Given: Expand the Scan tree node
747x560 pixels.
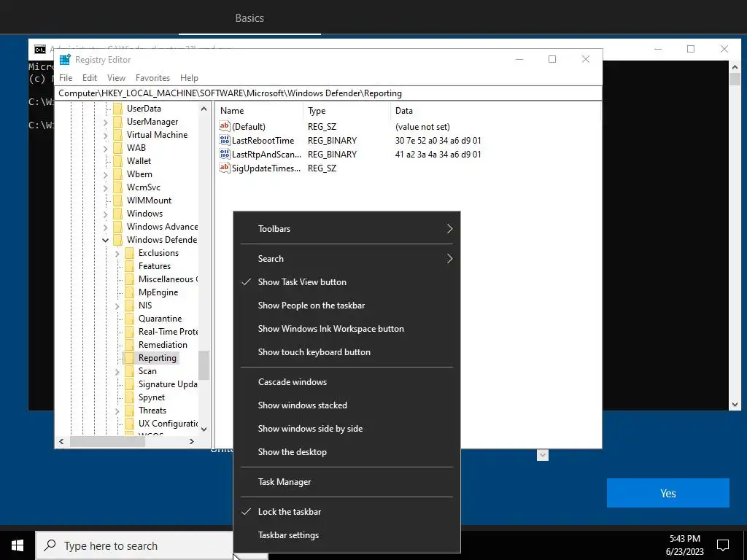Looking at the screenshot, I should (x=117, y=371).
